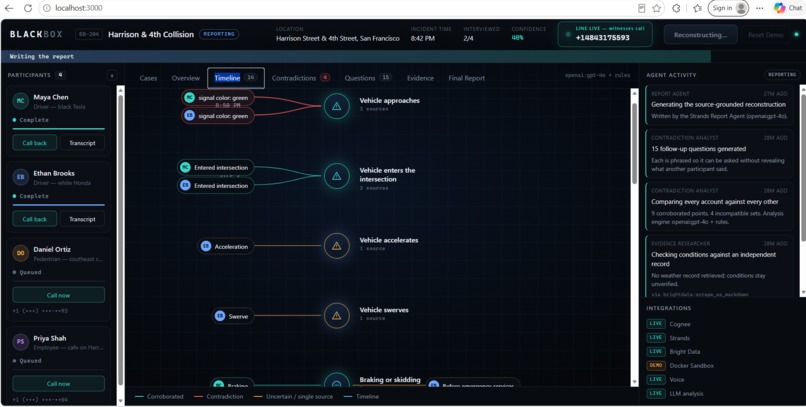Open the Contradictions tab

pyautogui.click(x=301, y=78)
